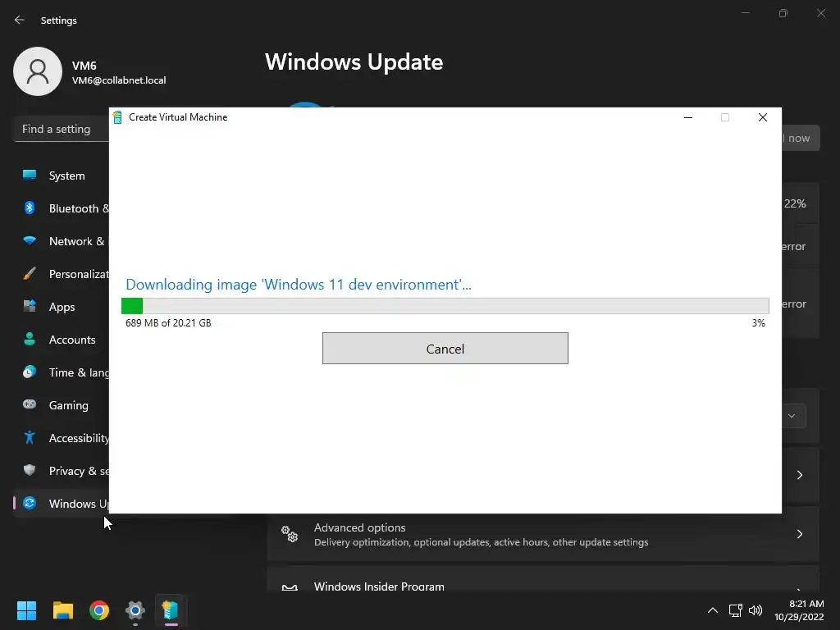Expand the Advanced options chevron

pos(799,534)
